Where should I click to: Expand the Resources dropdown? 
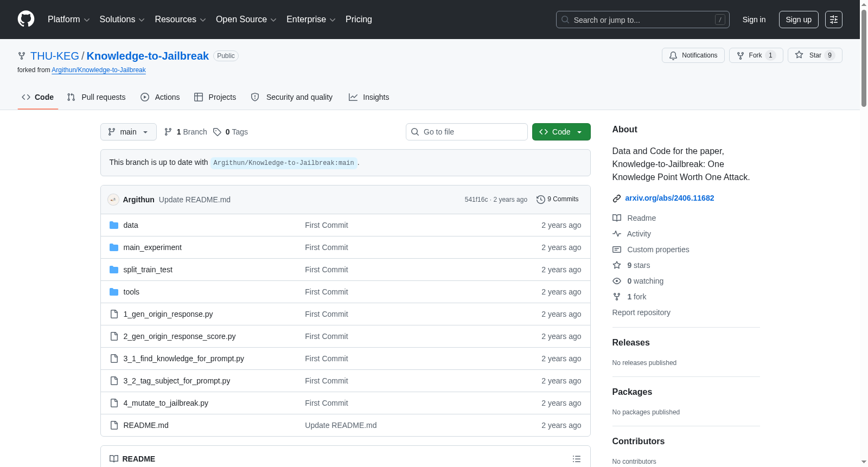[x=180, y=20]
